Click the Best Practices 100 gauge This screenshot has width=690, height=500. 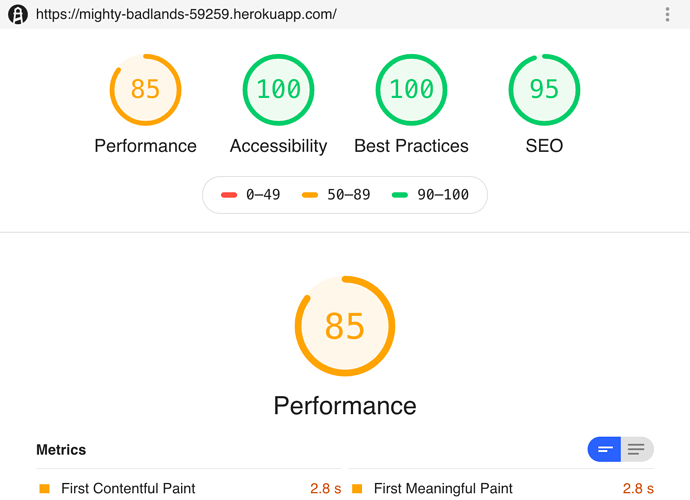click(x=411, y=89)
